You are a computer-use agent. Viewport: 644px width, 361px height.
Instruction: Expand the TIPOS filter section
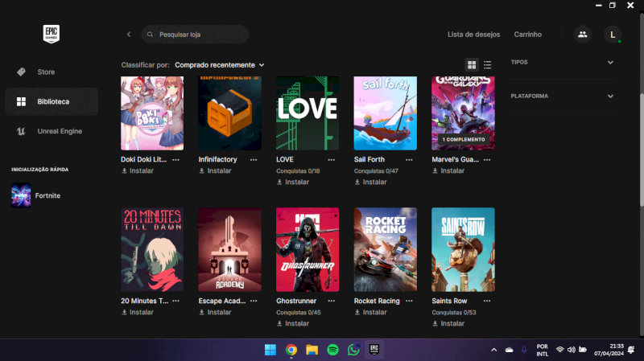562,62
